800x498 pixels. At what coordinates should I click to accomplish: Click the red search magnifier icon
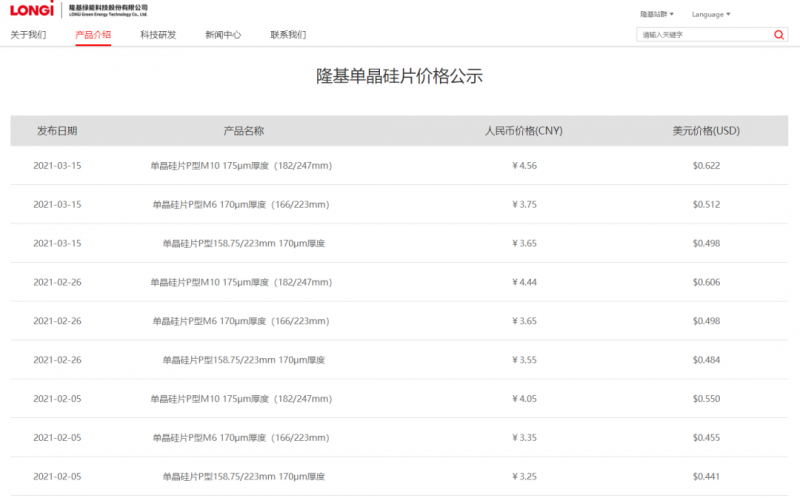(x=779, y=35)
